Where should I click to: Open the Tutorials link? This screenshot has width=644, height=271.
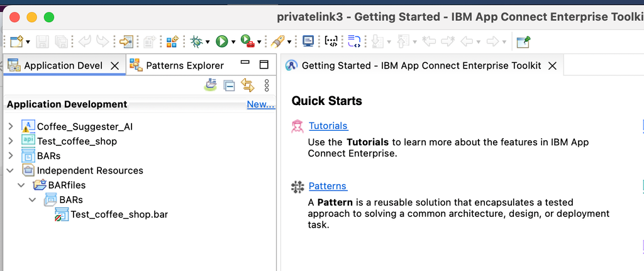click(x=328, y=126)
